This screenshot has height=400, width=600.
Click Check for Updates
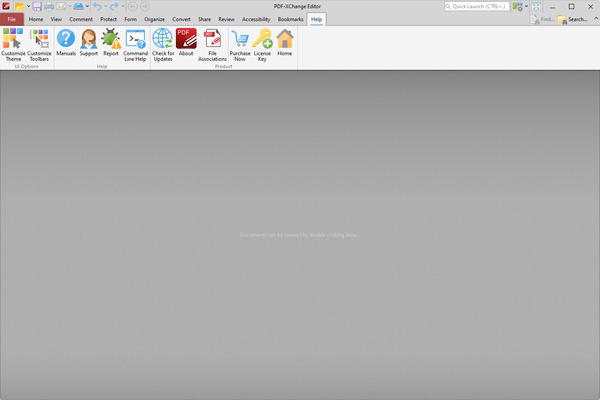pos(163,44)
